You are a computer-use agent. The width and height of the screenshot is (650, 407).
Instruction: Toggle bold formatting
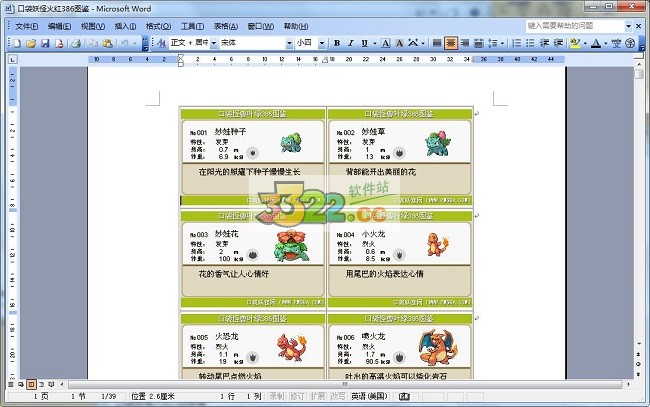click(337, 43)
